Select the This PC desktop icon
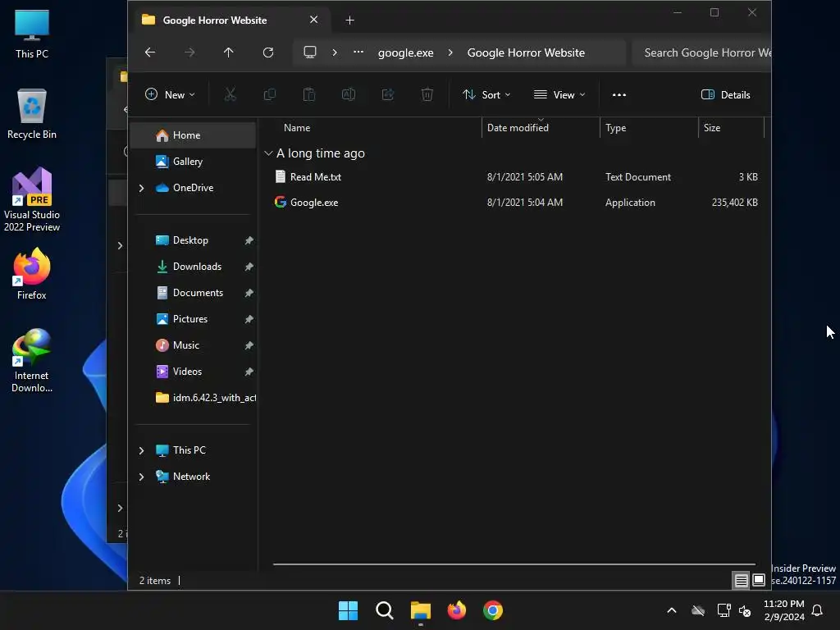The height and width of the screenshot is (630, 840). (32, 34)
